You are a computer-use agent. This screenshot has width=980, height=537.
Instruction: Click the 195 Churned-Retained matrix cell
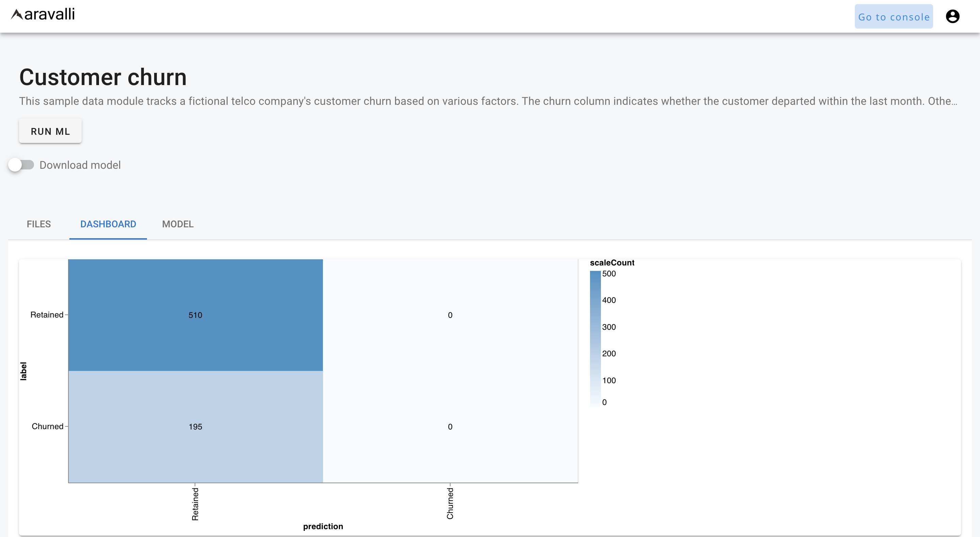pos(195,426)
